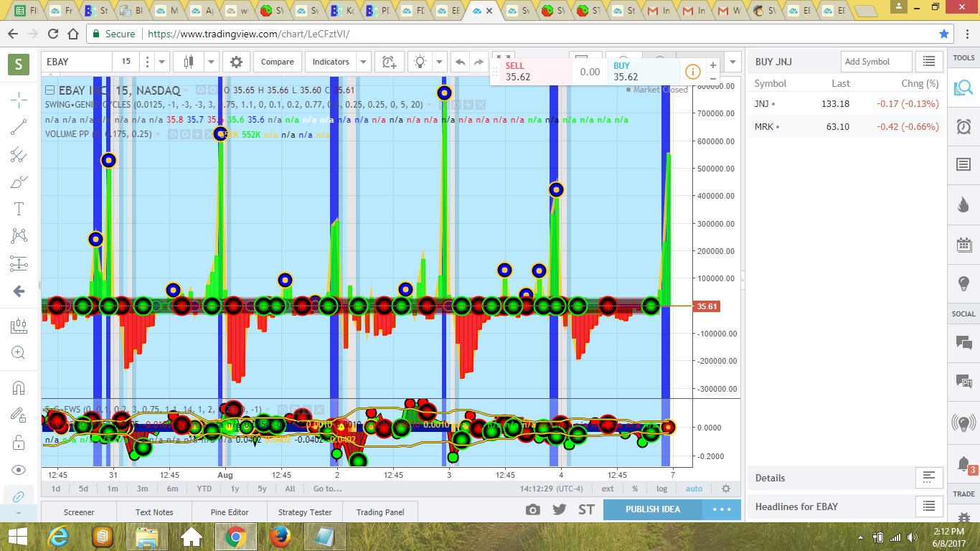
Task: Expand drawing toolbar bottom chevron
Action: pyautogui.click(x=19, y=514)
